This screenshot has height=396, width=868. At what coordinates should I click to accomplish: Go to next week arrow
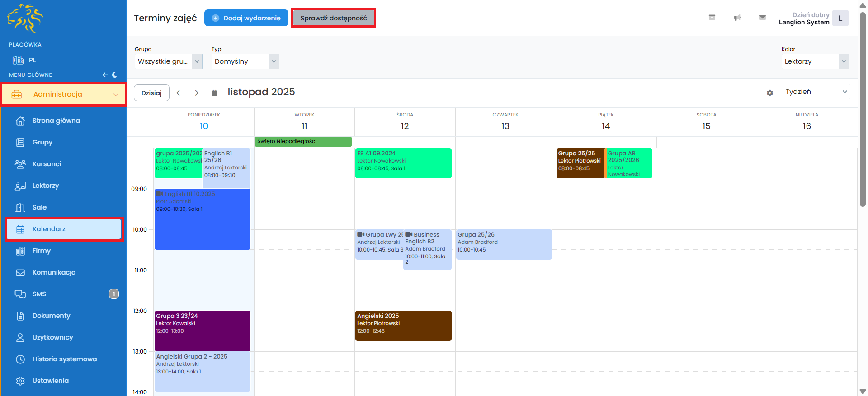click(x=197, y=93)
